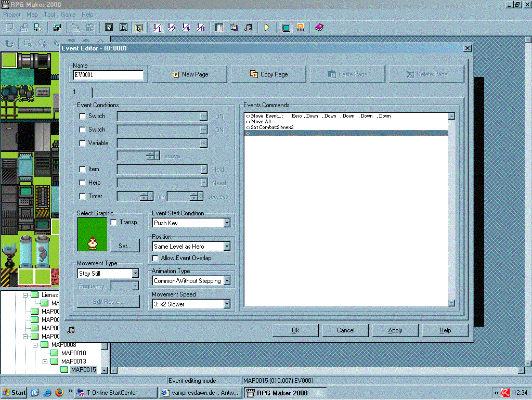Viewport: 532px width, 400px height.
Task: Open the Project menu
Action: click(12, 15)
